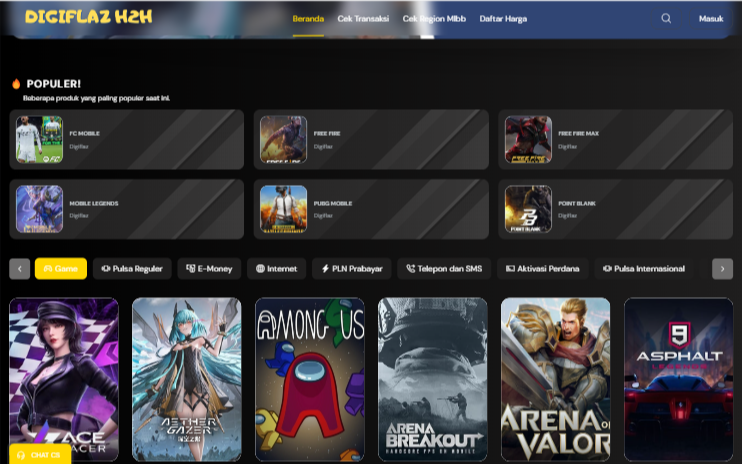
Task: Open the Free Fire game icon
Action: tap(283, 140)
